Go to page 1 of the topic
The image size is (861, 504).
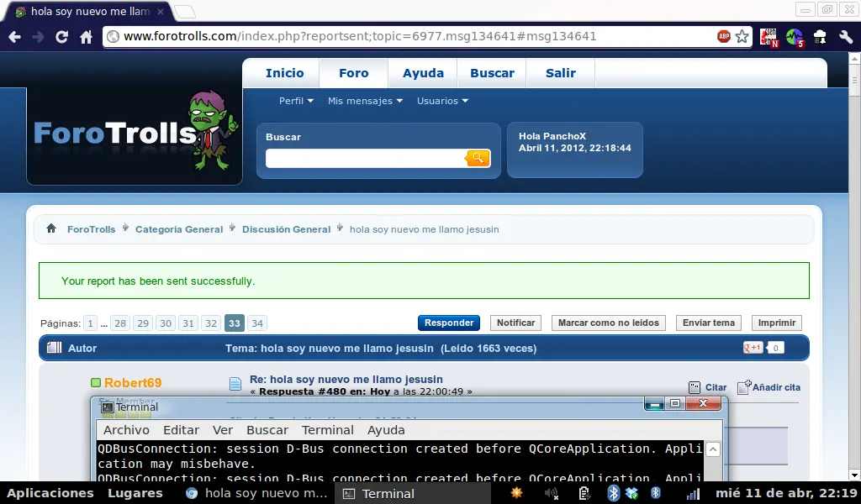tap(91, 323)
